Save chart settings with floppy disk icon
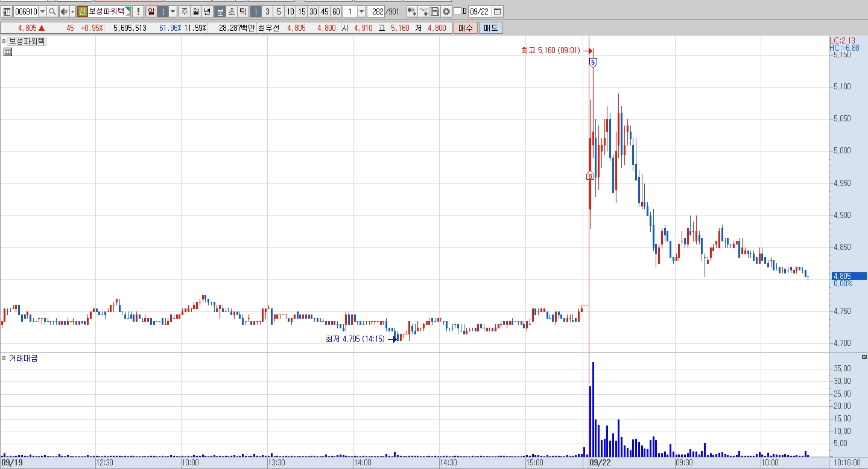Image resolution: width=868 pixels, height=469 pixels. click(x=434, y=11)
